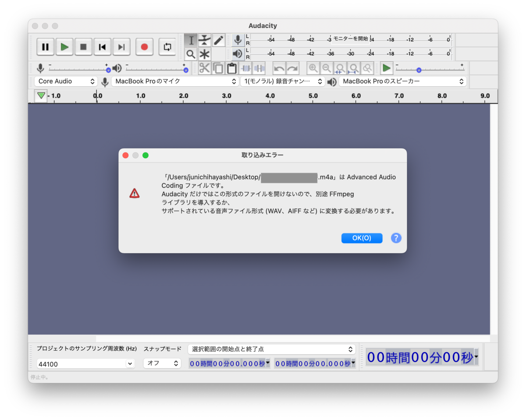
Task: Select the Selection (I-beam) tool
Action: pos(191,40)
